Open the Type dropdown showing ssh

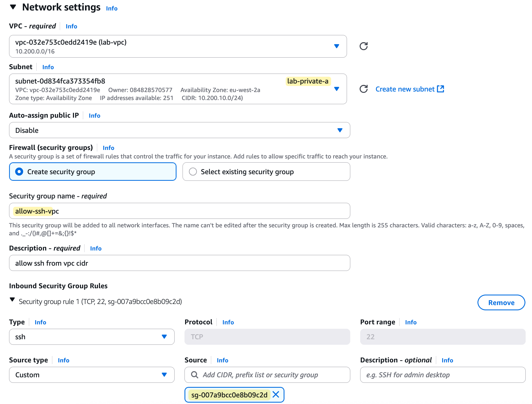(x=164, y=336)
